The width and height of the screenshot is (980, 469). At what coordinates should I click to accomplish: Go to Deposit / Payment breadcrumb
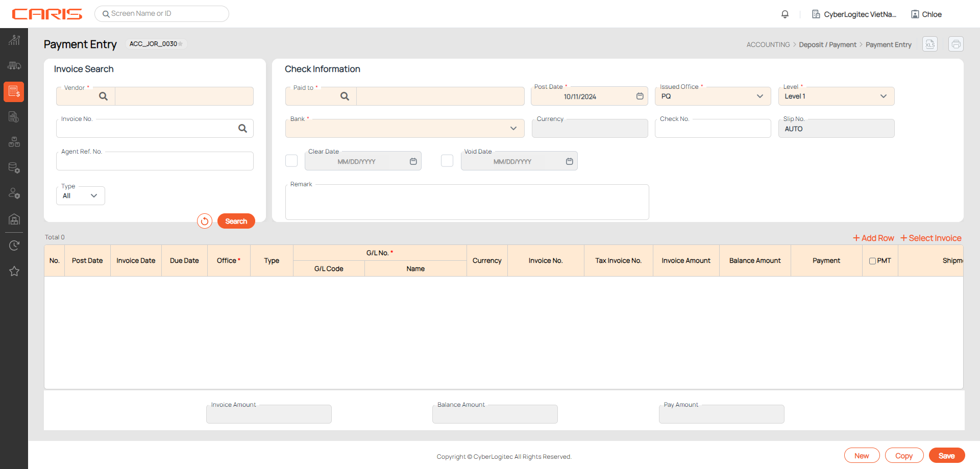click(827, 45)
